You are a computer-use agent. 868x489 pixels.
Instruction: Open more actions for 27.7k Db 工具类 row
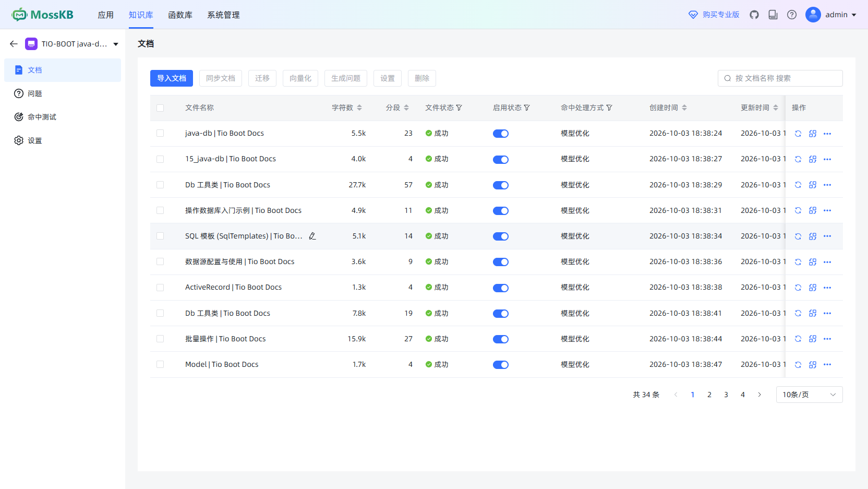tap(827, 185)
